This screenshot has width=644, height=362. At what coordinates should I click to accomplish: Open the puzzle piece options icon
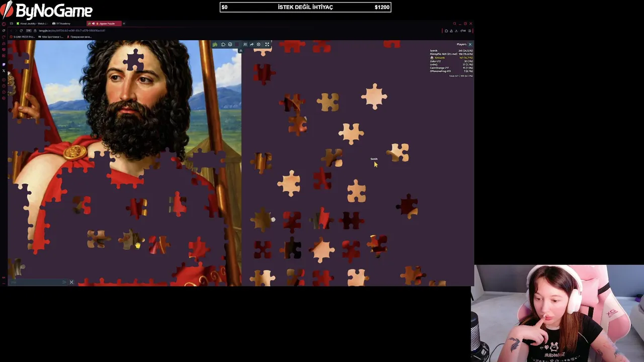(x=223, y=44)
